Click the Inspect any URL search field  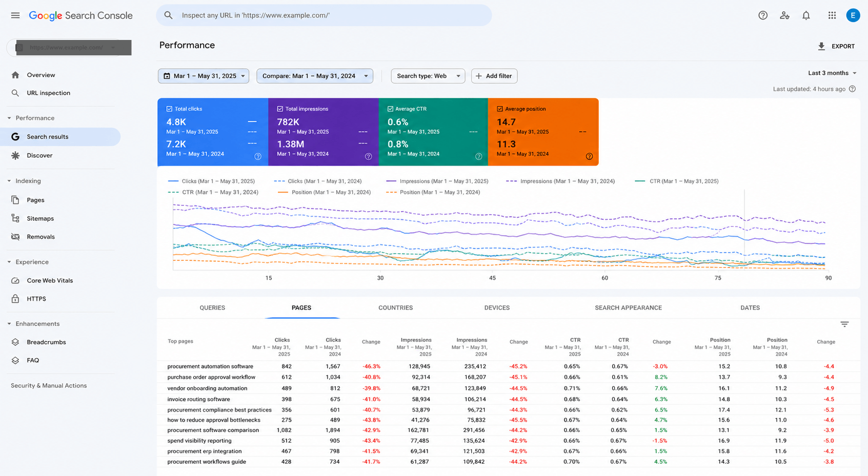(324, 15)
